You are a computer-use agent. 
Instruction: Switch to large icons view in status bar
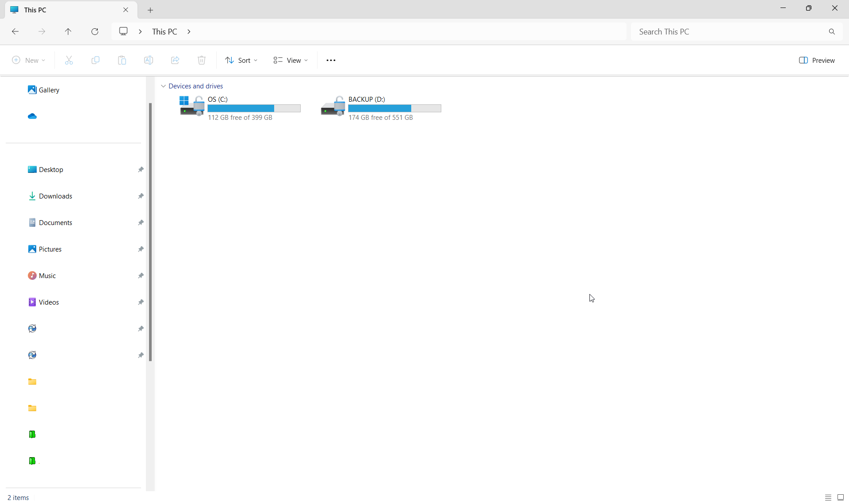pyautogui.click(x=841, y=497)
